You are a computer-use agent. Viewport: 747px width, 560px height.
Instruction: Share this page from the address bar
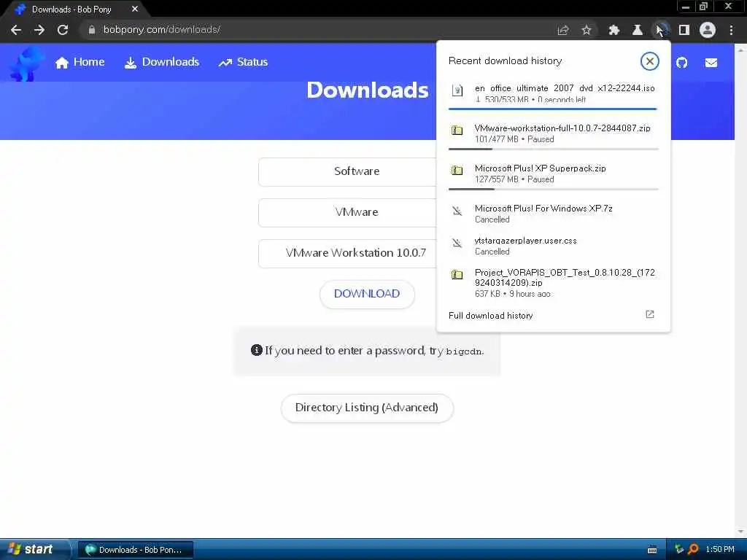[x=563, y=30]
